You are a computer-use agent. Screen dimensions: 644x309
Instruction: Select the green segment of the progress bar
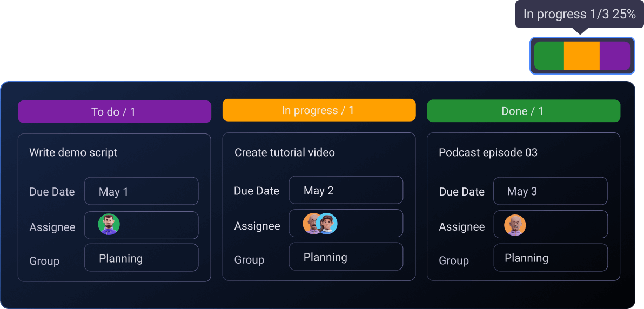(549, 56)
